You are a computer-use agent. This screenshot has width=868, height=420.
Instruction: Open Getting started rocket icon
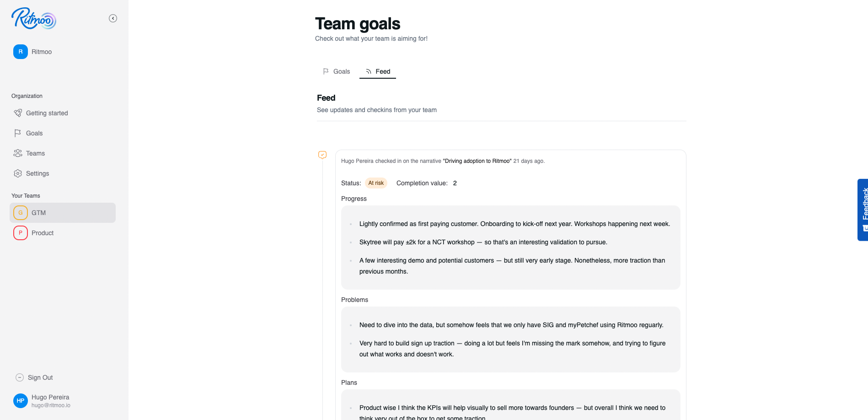pos(18,113)
